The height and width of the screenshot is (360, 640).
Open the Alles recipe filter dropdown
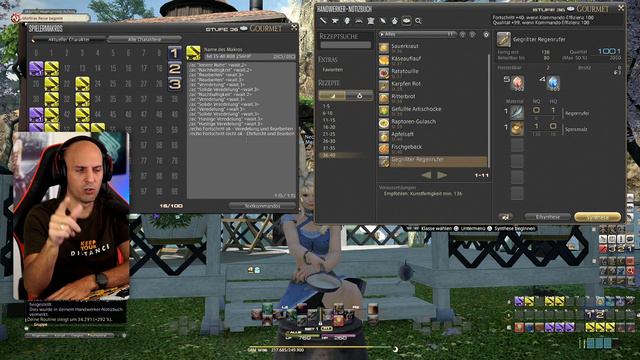(x=417, y=35)
